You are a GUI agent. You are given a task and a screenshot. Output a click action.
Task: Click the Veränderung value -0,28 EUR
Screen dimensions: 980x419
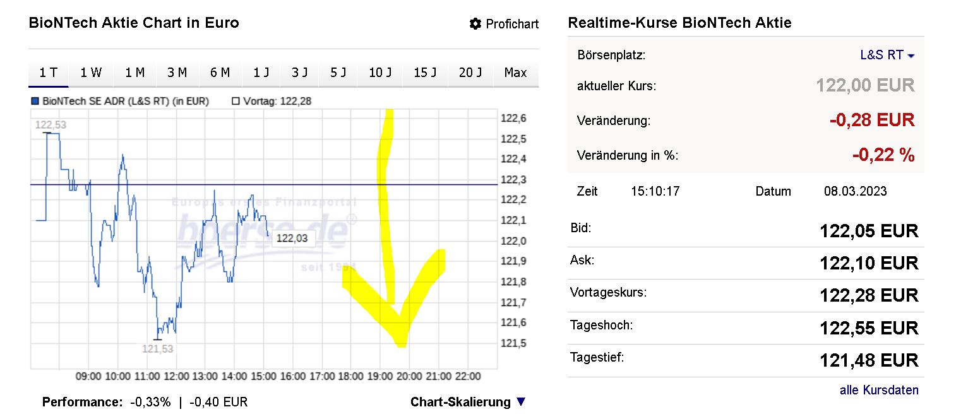pos(872,120)
